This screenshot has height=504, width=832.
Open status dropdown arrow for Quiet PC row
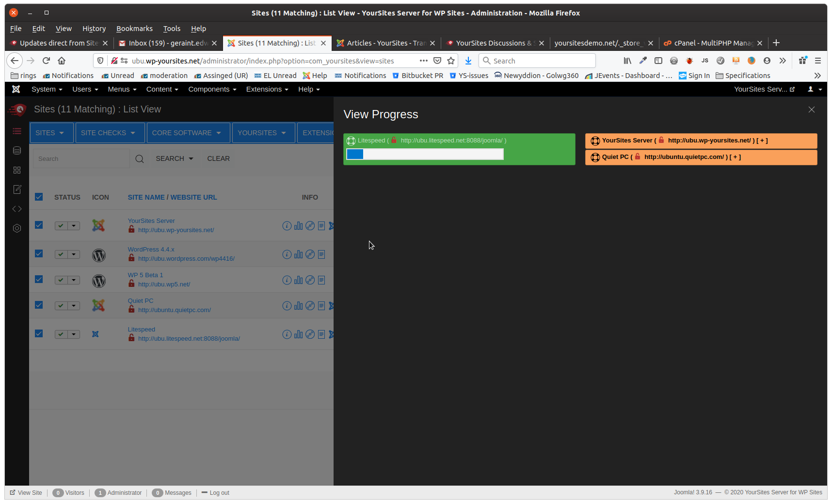pyautogui.click(x=74, y=306)
